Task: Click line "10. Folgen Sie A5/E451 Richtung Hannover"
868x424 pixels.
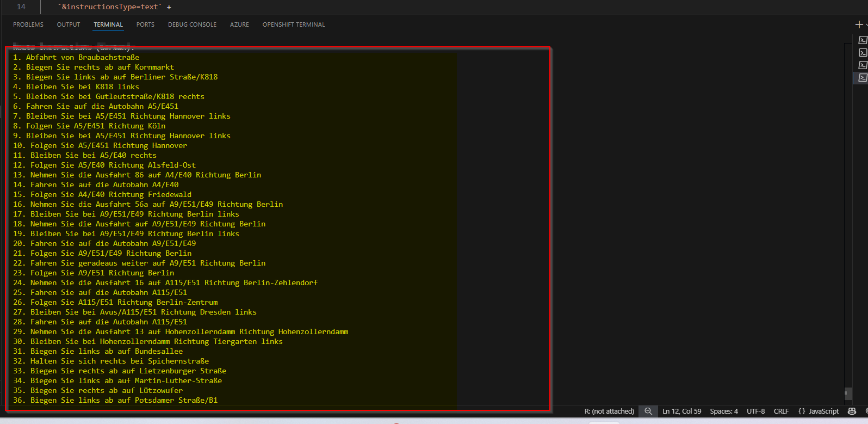Action: pyautogui.click(x=100, y=145)
